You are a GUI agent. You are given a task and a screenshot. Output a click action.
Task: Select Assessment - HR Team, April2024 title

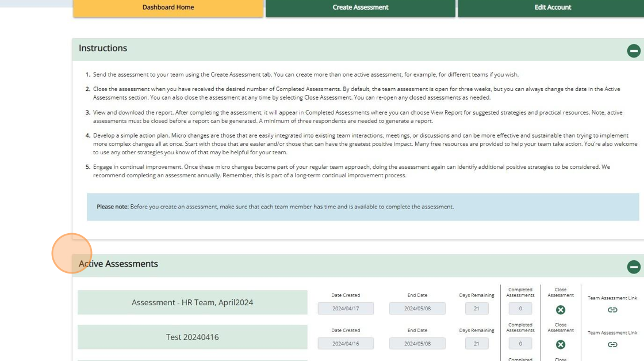click(192, 302)
